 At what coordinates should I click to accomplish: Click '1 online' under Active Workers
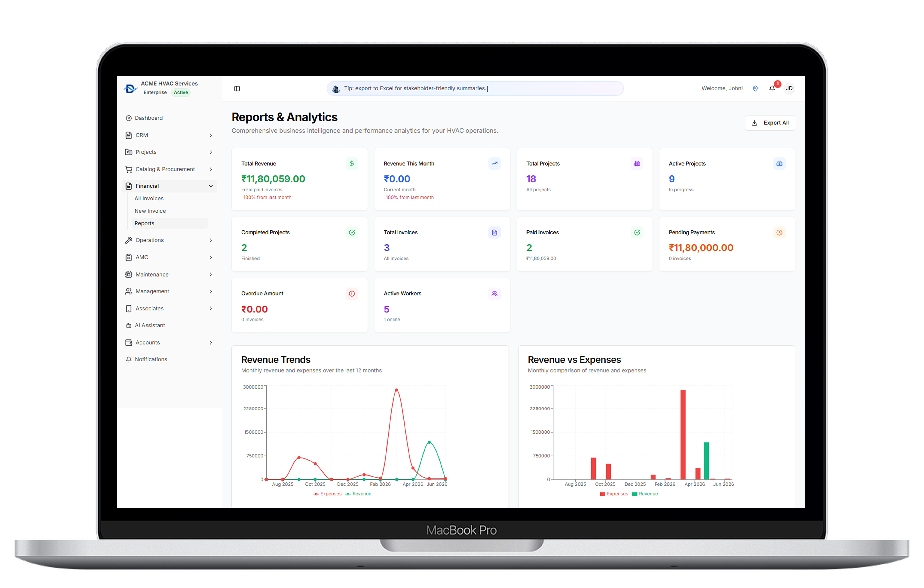pos(392,320)
